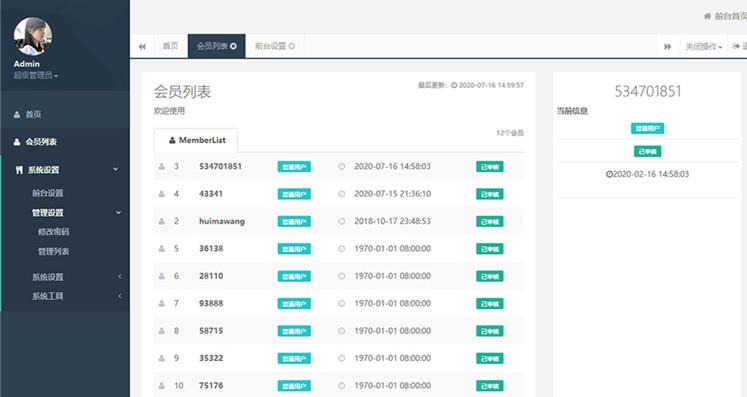747x397 pixels.
Task: Click the green status badge for 93888
Action: (x=489, y=304)
